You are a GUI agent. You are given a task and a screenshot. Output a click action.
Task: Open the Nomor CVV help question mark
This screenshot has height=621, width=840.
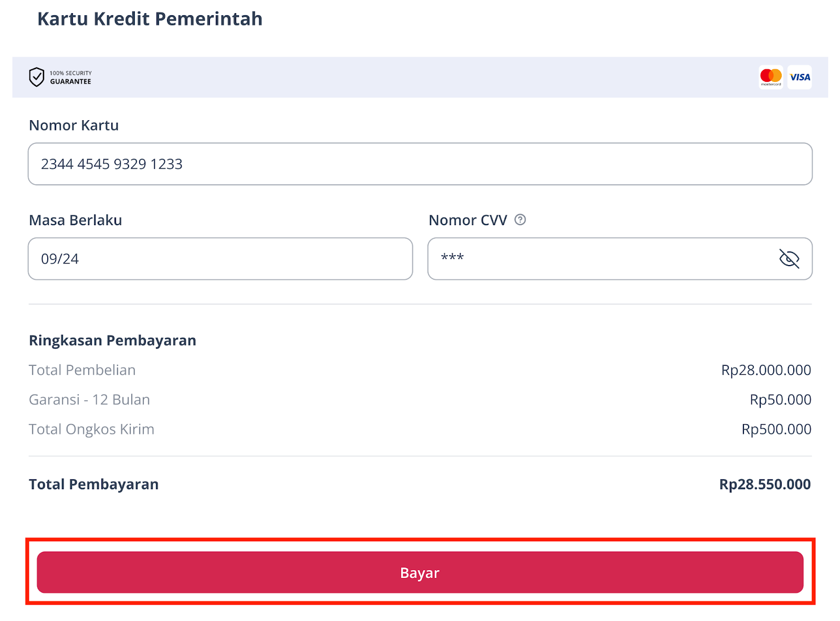tap(521, 220)
